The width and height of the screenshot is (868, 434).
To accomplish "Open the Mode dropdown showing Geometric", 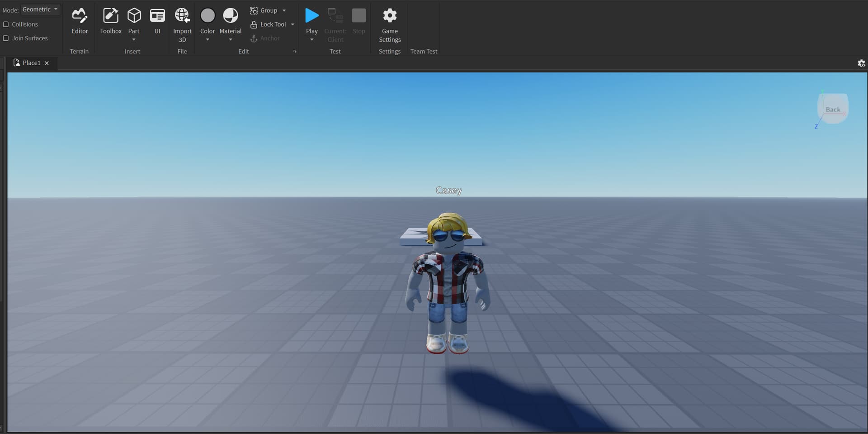I will coord(41,9).
